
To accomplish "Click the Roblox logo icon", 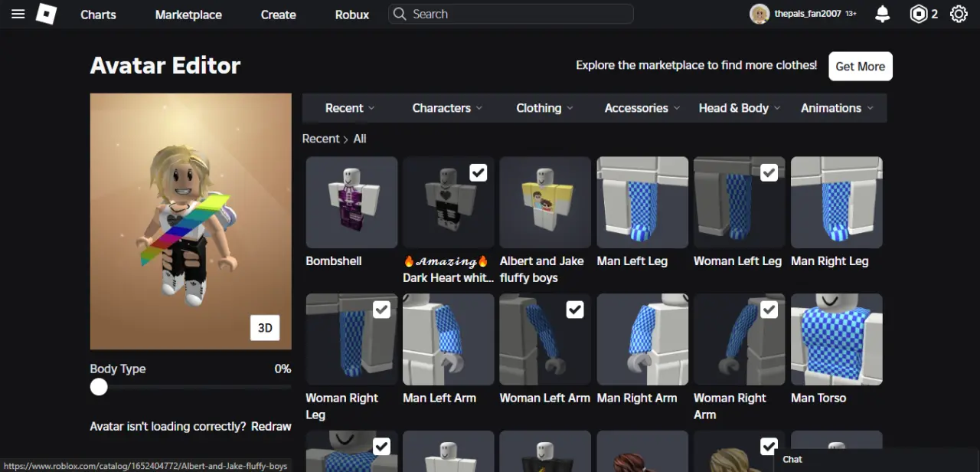I will 47,14.
